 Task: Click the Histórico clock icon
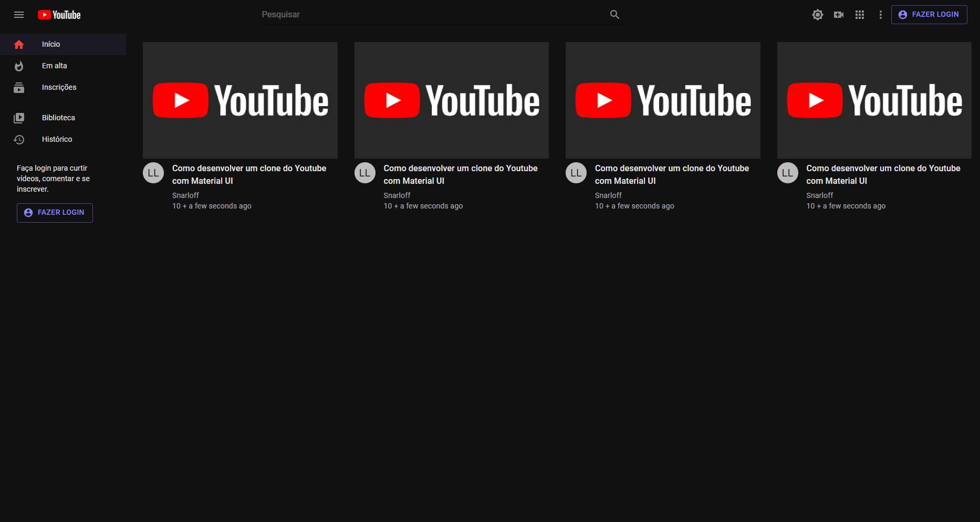[19, 140]
